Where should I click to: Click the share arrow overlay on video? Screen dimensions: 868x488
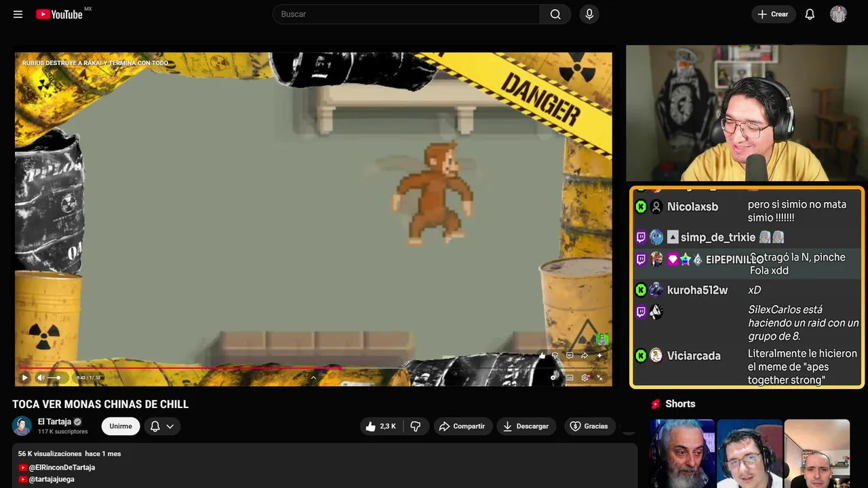585,355
